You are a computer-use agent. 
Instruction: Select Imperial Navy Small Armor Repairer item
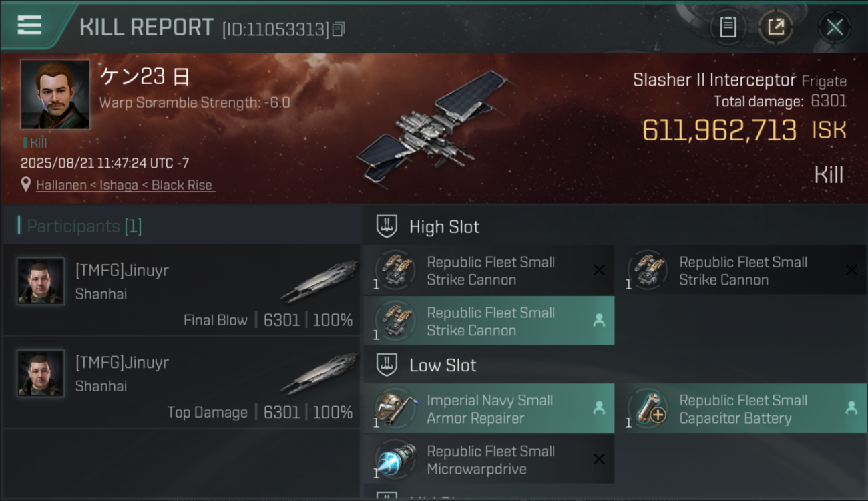pyautogui.click(x=489, y=408)
